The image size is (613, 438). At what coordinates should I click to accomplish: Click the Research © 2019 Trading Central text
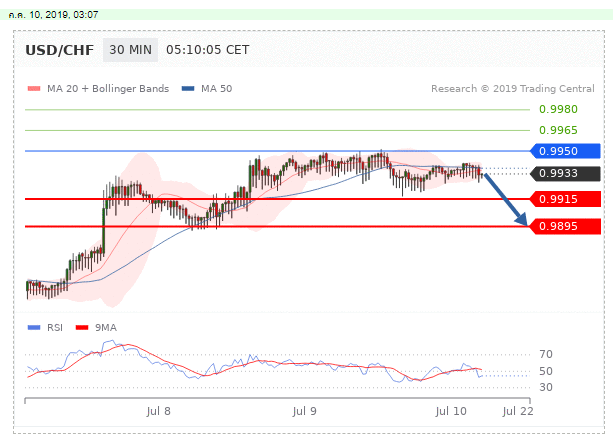click(x=513, y=89)
